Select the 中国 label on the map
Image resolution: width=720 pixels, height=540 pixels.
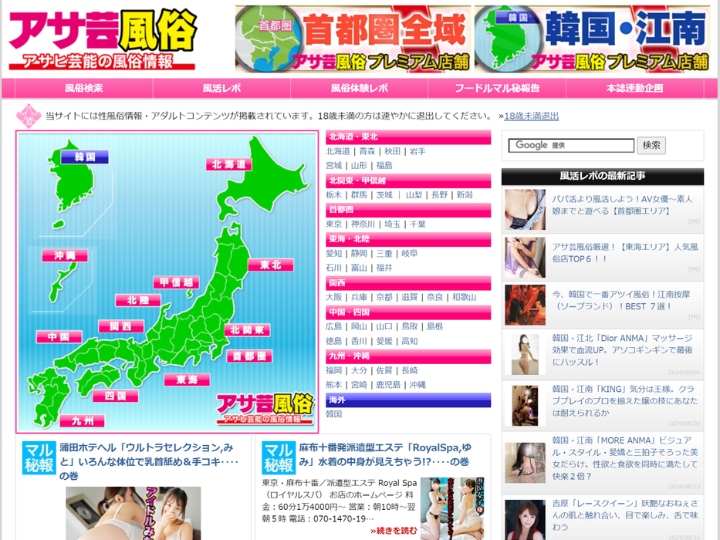click(59, 337)
